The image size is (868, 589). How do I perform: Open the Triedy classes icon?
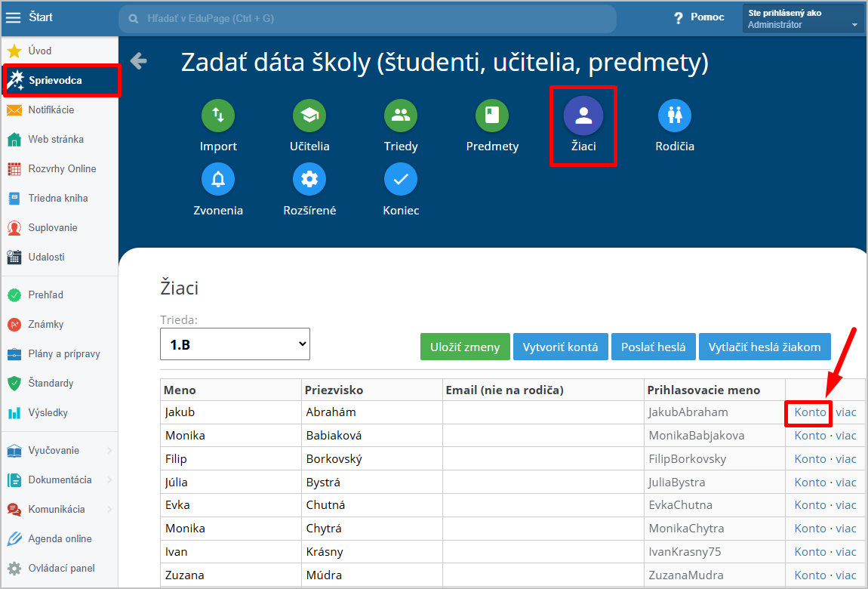(x=401, y=116)
